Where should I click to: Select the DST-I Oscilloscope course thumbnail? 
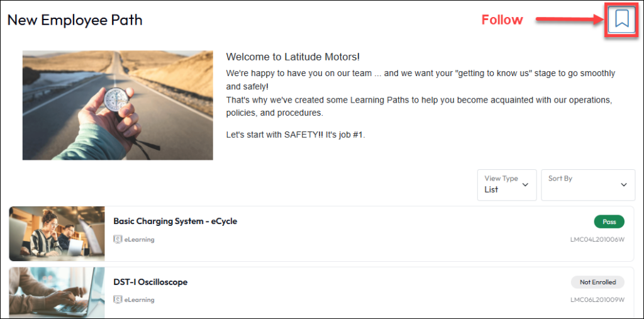click(x=57, y=293)
